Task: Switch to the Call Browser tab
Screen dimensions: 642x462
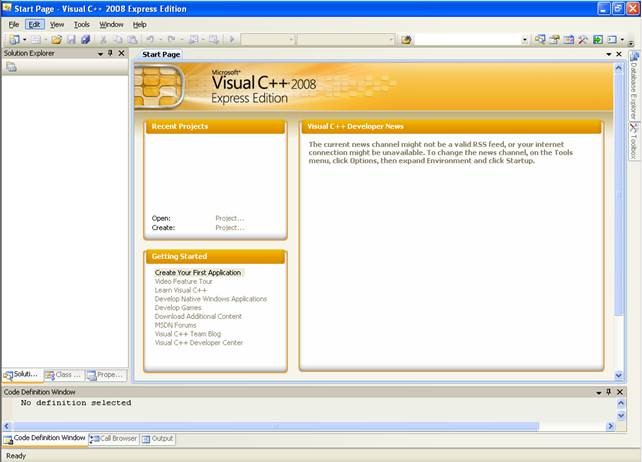Action: (x=114, y=439)
